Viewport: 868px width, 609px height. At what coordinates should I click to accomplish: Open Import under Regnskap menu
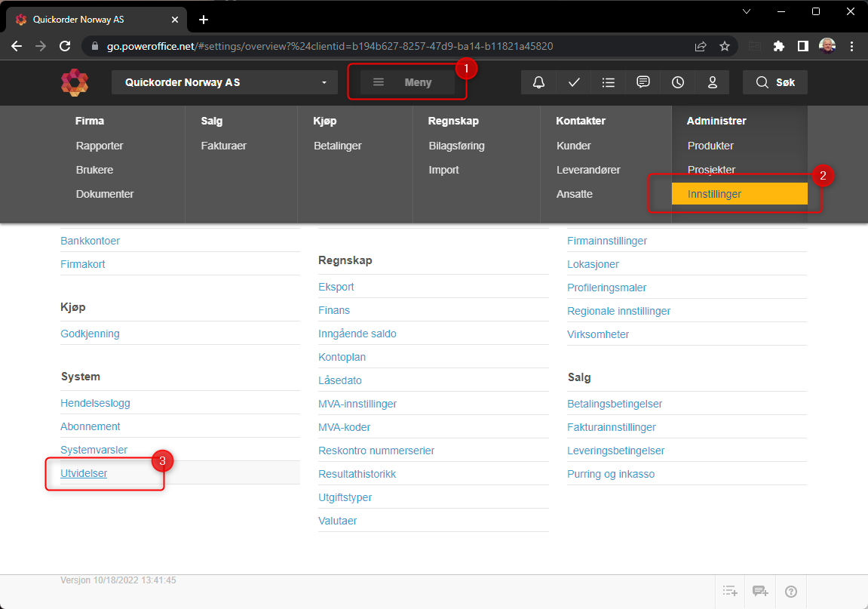point(444,170)
